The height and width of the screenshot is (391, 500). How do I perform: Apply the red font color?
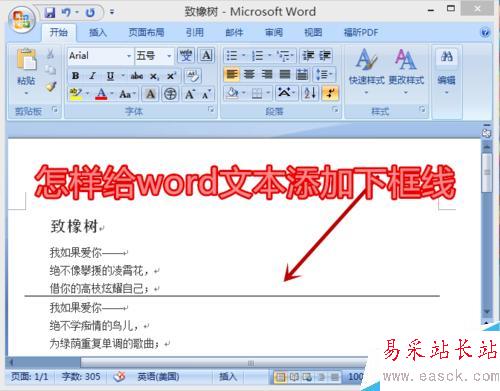tap(101, 94)
